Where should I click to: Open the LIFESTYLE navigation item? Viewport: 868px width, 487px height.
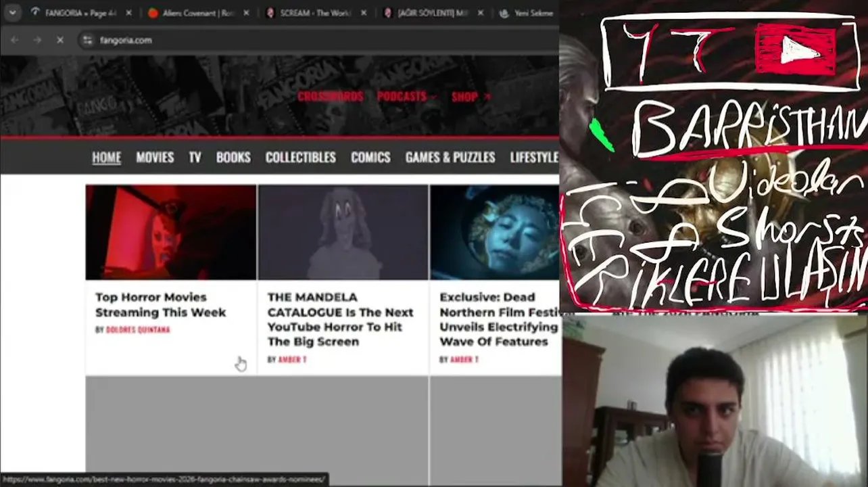534,157
